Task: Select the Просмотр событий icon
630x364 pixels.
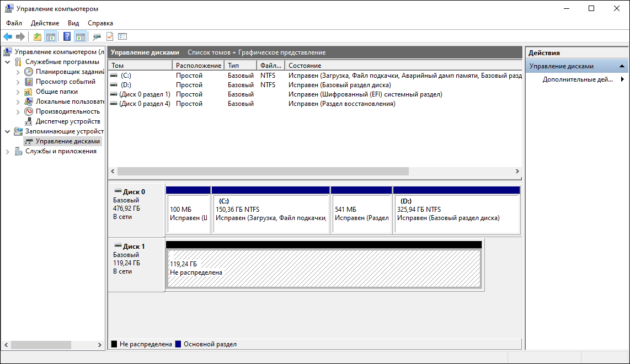Action: tap(29, 82)
